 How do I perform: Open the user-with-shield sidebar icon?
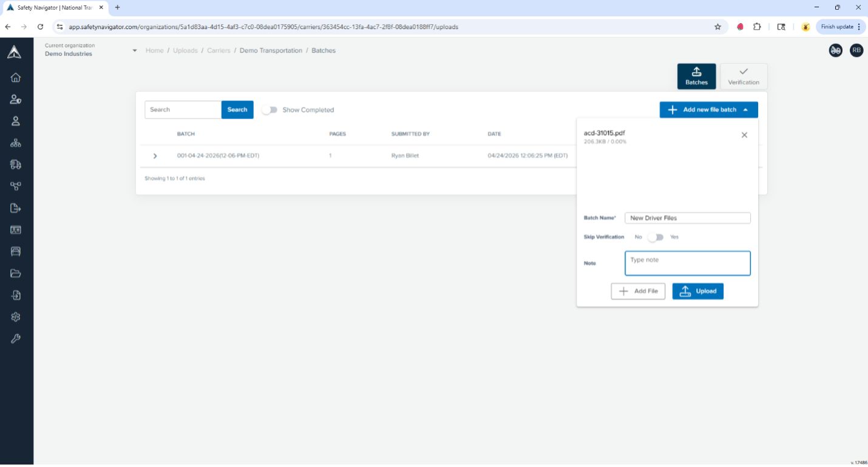click(16, 99)
